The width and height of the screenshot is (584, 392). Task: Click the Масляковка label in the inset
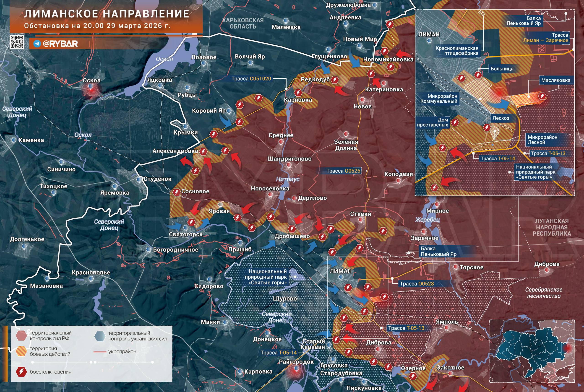click(x=556, y=80)
